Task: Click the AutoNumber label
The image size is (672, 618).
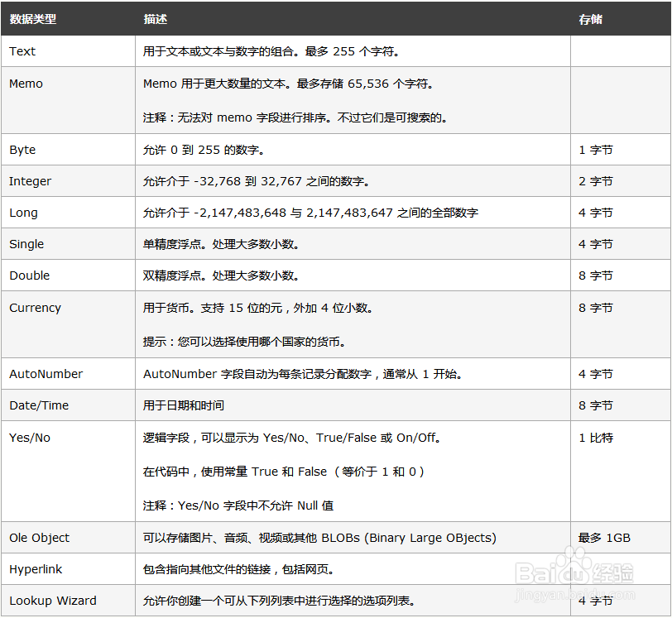Action: [x=46, y=374]
